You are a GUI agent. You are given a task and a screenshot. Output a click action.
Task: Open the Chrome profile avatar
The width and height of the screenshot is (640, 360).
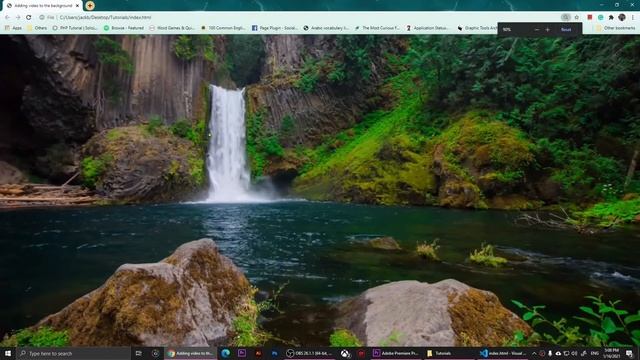(622, 18)
